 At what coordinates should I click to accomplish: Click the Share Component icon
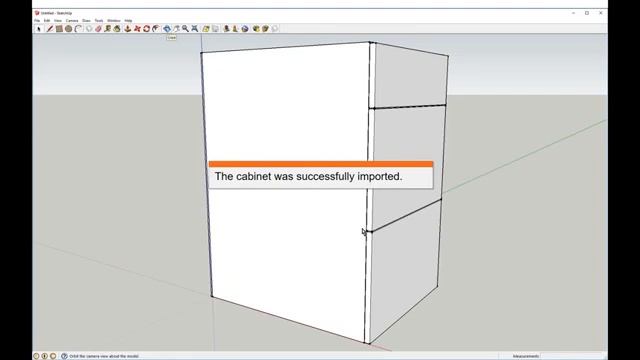coord(275,29)
